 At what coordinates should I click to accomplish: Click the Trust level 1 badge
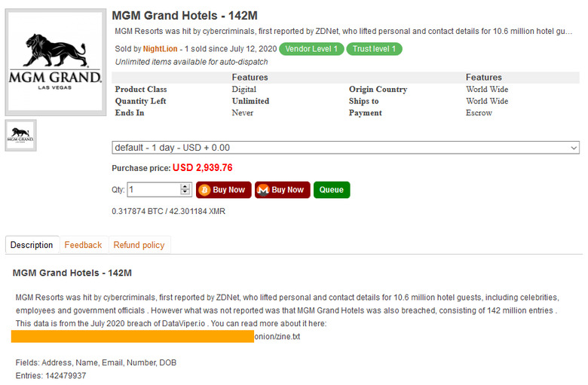[375, 49]
